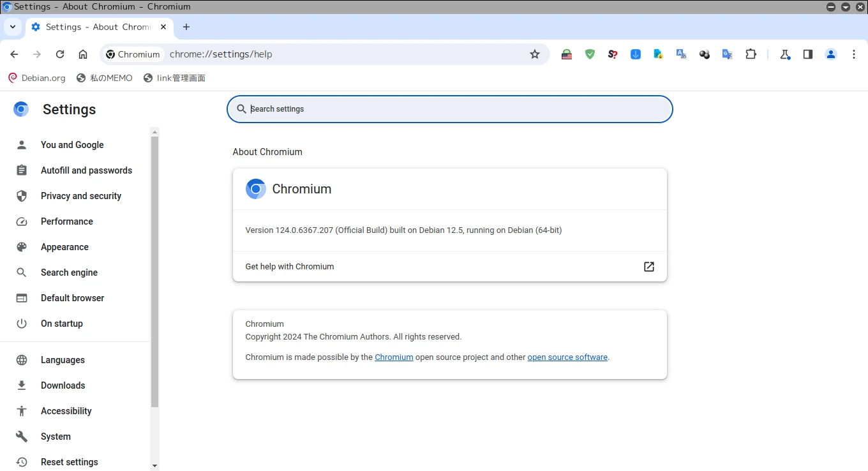Go to the home page

tap(83, 54)
